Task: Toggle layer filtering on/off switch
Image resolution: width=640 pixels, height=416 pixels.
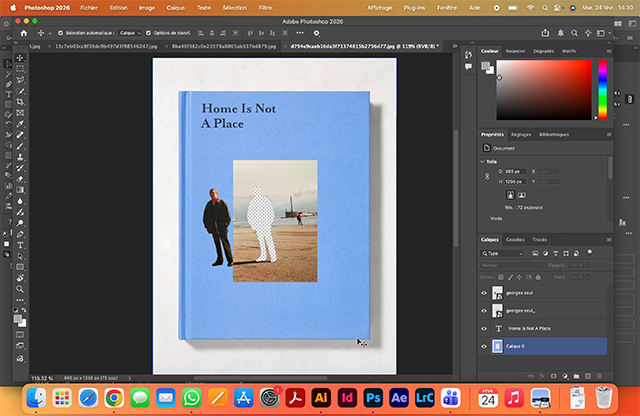Action: click(x=589, y=253)
